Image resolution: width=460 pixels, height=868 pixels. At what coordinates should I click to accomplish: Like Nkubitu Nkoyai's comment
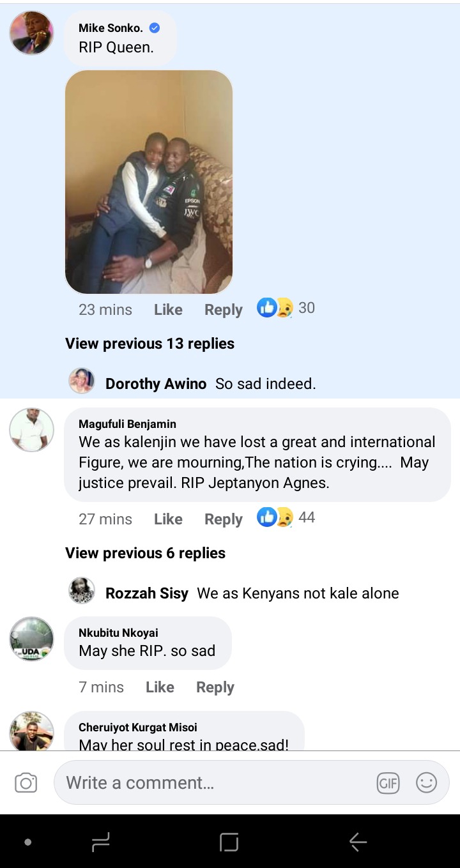tap(160, 687)
